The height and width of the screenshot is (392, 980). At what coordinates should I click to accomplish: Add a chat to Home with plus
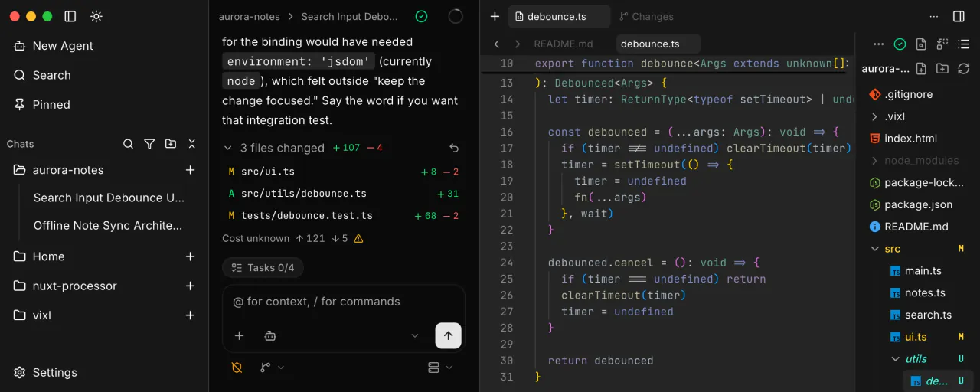pyautogui.click(x=191, y=256)
